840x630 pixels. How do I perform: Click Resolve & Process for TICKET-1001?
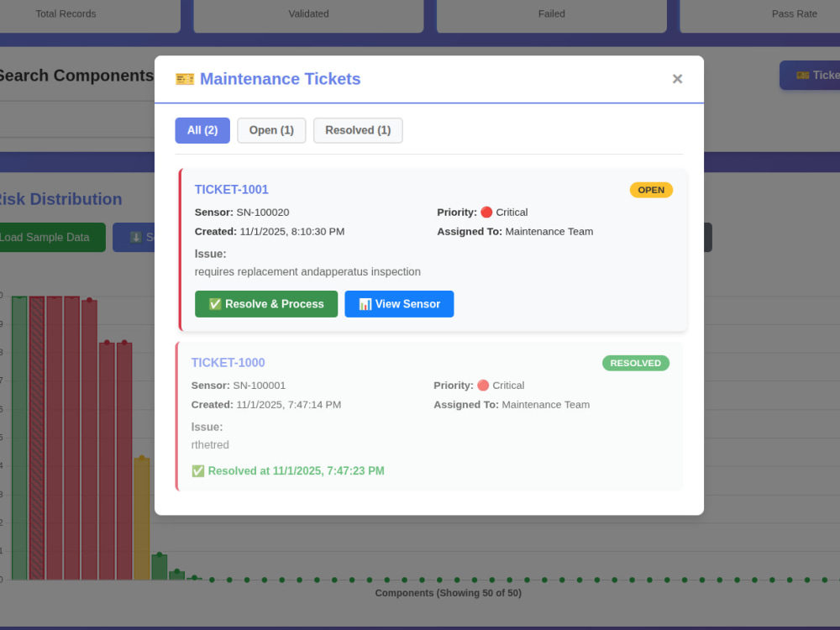tap(266, 304)
